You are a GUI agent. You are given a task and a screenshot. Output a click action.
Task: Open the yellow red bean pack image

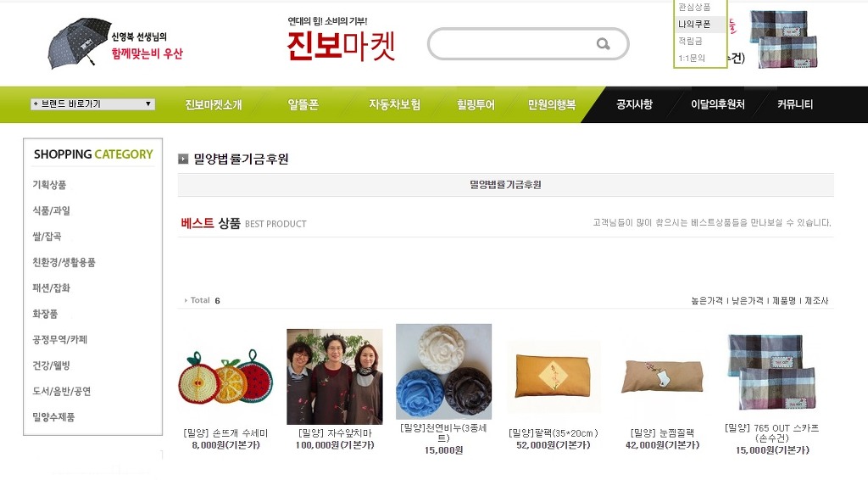click(x=554, y=377)
